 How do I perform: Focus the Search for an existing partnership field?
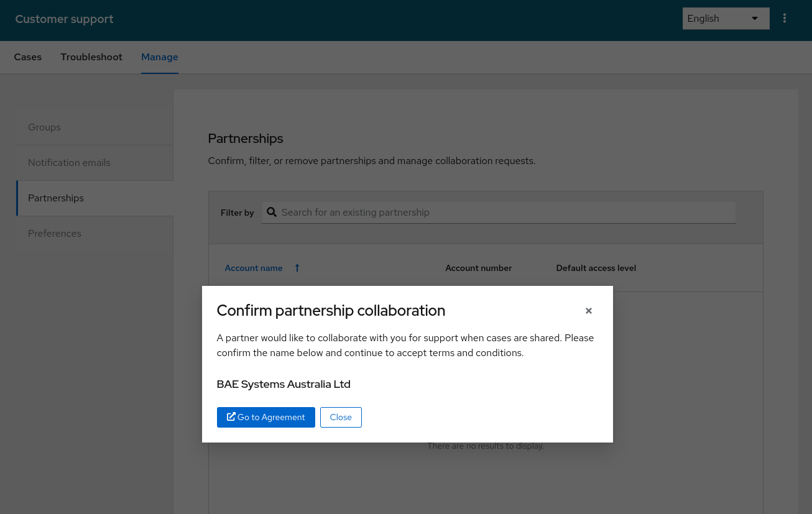tap(499, 213)
